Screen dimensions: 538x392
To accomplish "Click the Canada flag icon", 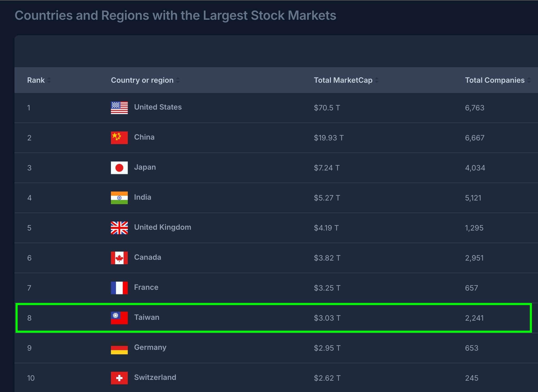I will [x=119, y=258].
